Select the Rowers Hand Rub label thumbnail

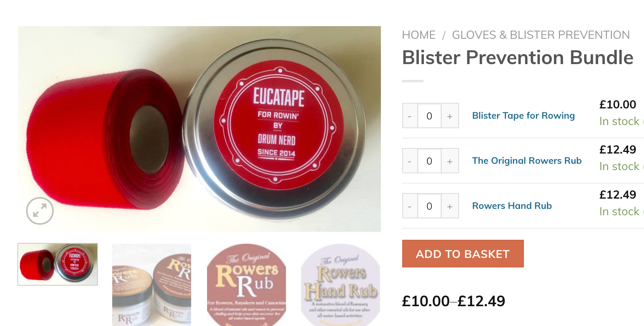[341, 285]
